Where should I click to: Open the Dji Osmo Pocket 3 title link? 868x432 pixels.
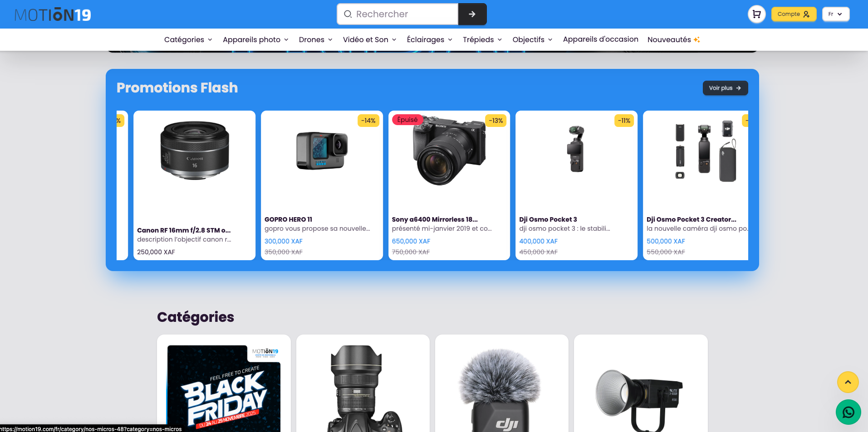click(548, 219)
